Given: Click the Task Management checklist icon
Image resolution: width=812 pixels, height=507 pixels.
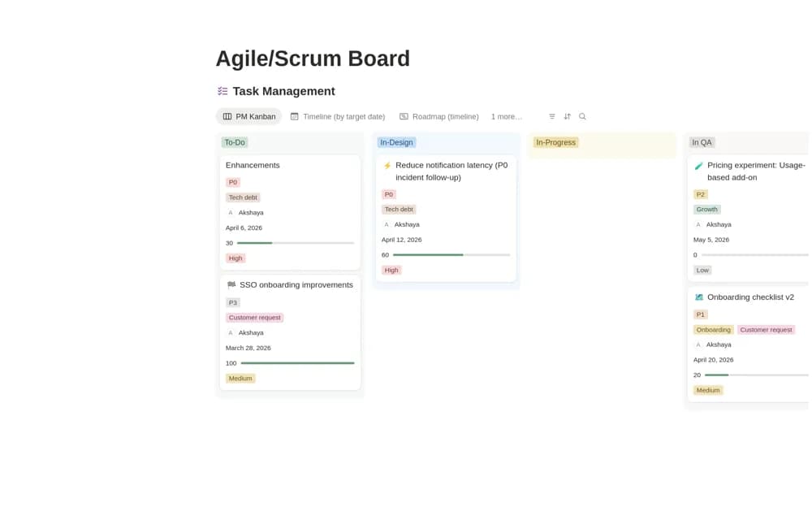Looking at the screenshot, I should 222,91.
